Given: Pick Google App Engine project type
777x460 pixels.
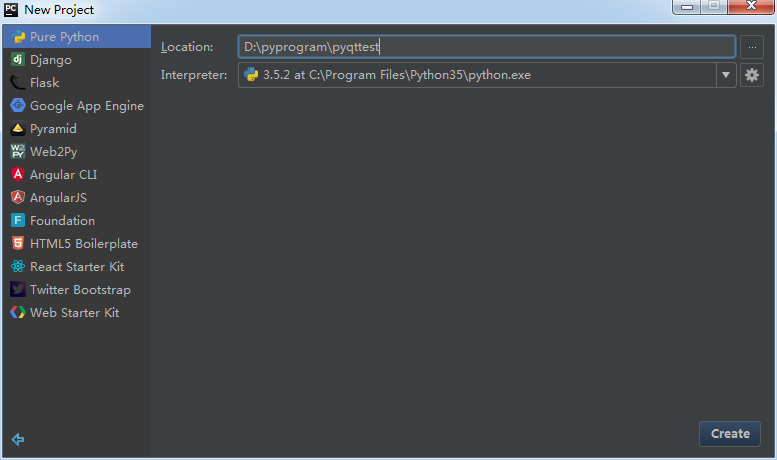Looking at the screenshot, I should point(77,106).
